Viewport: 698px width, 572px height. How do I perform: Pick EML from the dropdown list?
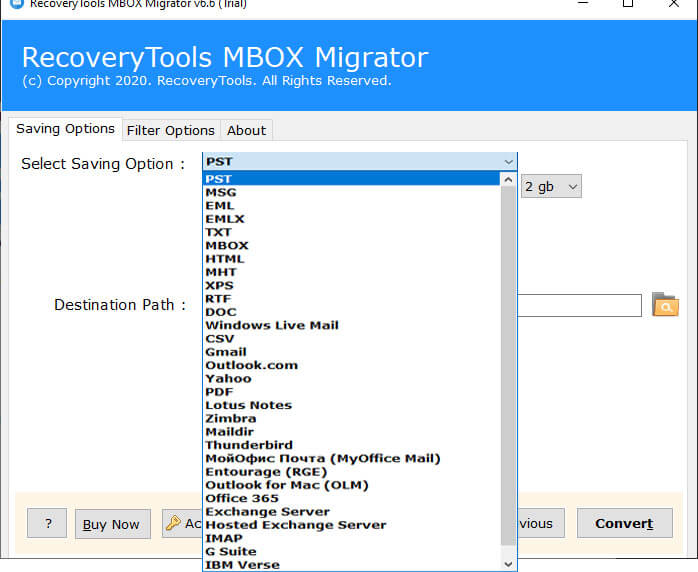click(x=352, y=206)
